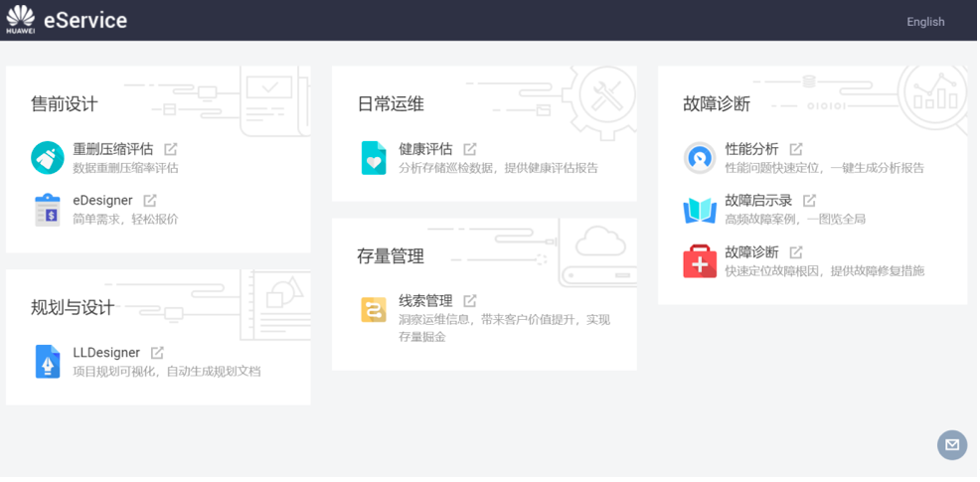Click external-link icon beside 线索管理
Image resolution: width=980 pixels, height=482 pixels.
[x=470, y=301]
